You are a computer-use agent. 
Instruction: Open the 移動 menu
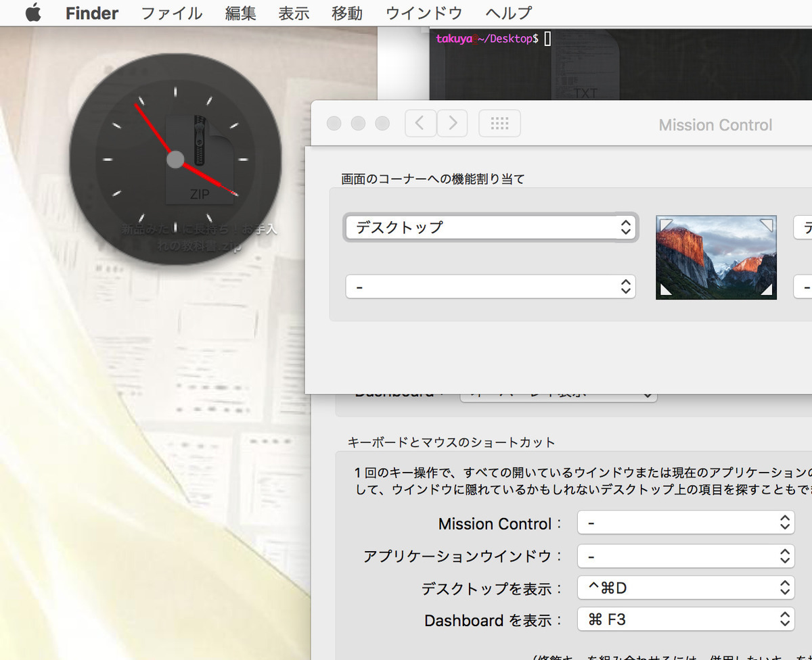347,13
